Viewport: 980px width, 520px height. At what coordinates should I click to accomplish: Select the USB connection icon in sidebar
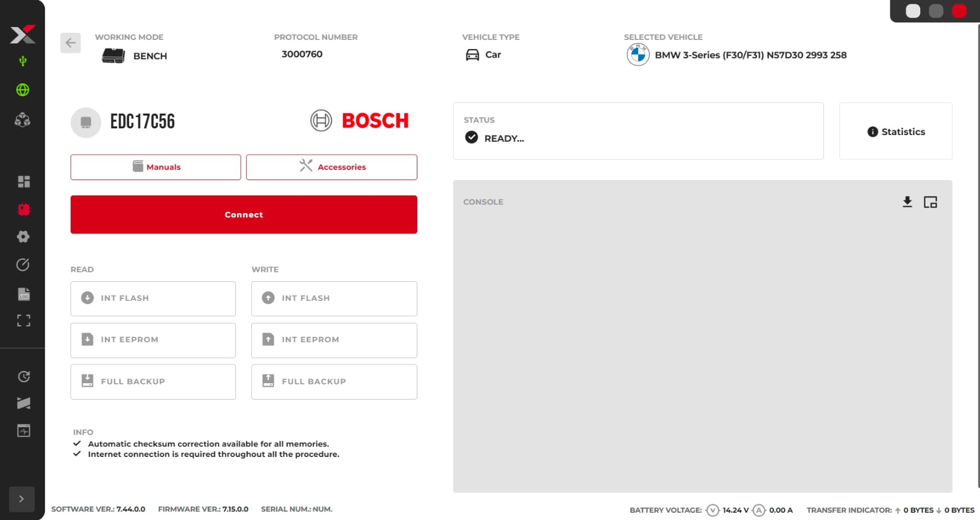click(23, 60)
